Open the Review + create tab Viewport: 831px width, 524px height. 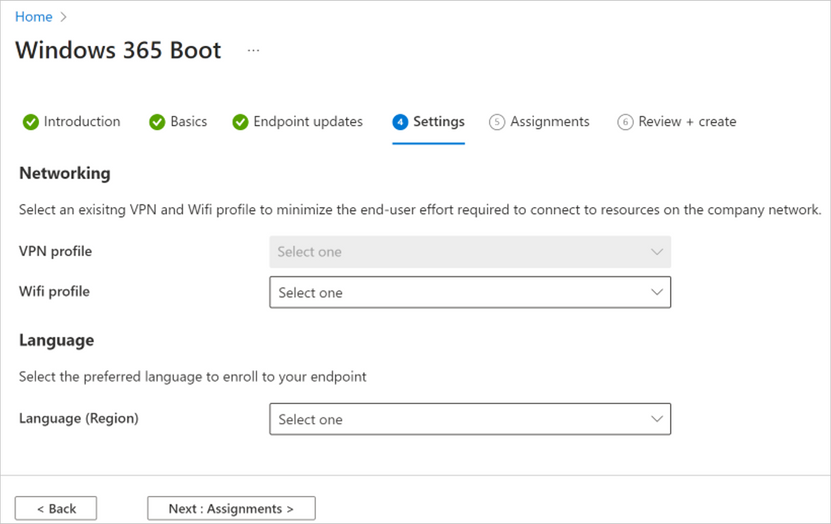click(687, 122)
